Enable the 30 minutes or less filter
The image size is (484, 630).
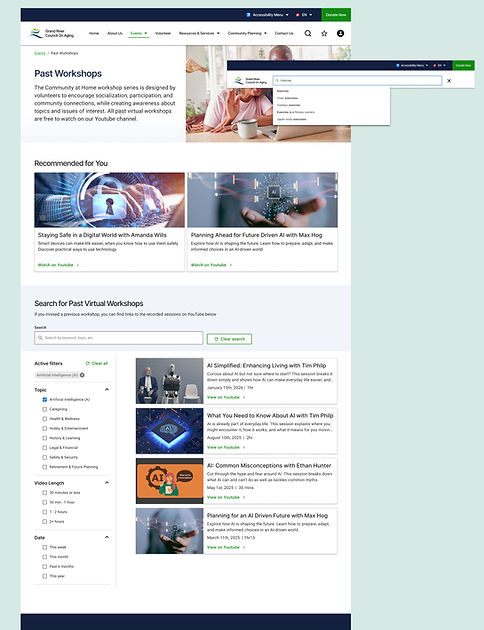(x=45, y=493)
